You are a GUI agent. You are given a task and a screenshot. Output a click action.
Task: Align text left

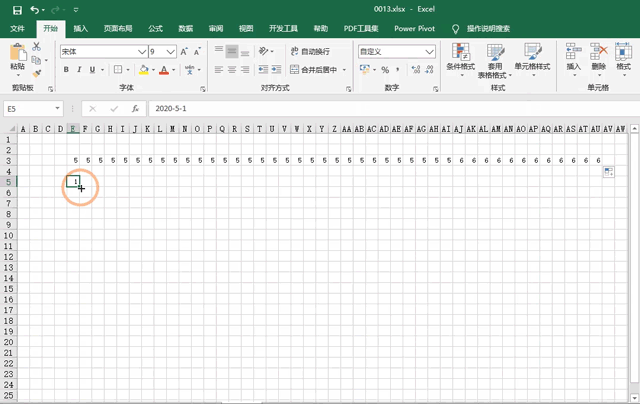tap(219, 70)
